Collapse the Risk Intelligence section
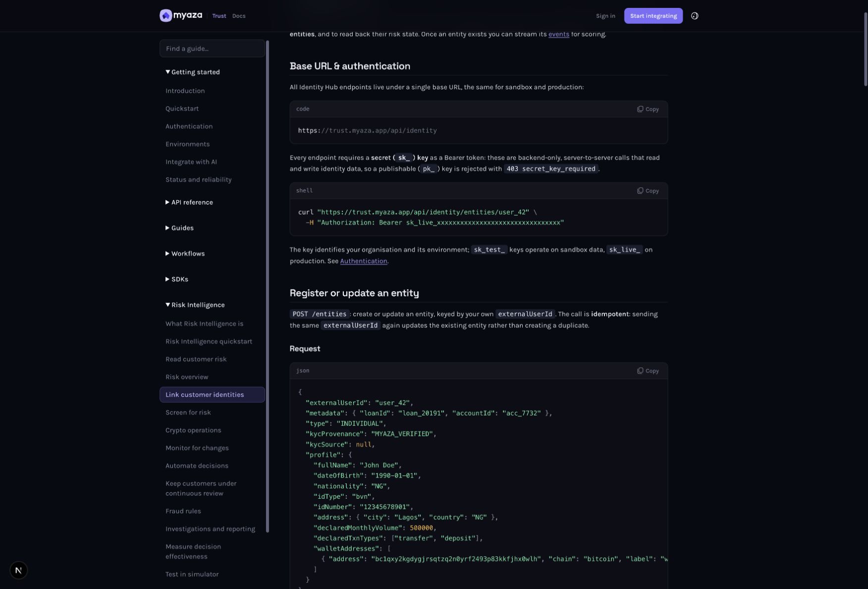The image size is (868, 589). point(195,305)
